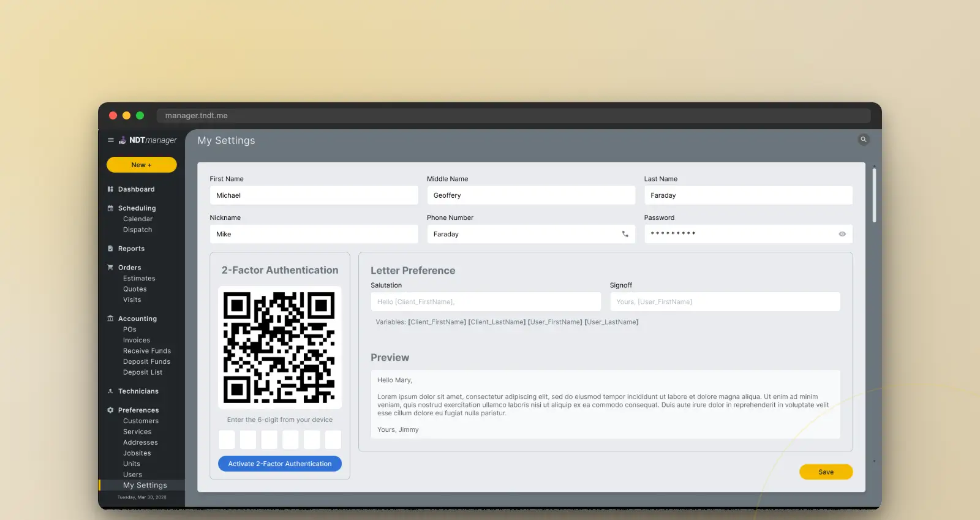The width and height of the screenshot is (980, 520).
Task: Click the Salutation input field
Action: click(x=486, y=302)
